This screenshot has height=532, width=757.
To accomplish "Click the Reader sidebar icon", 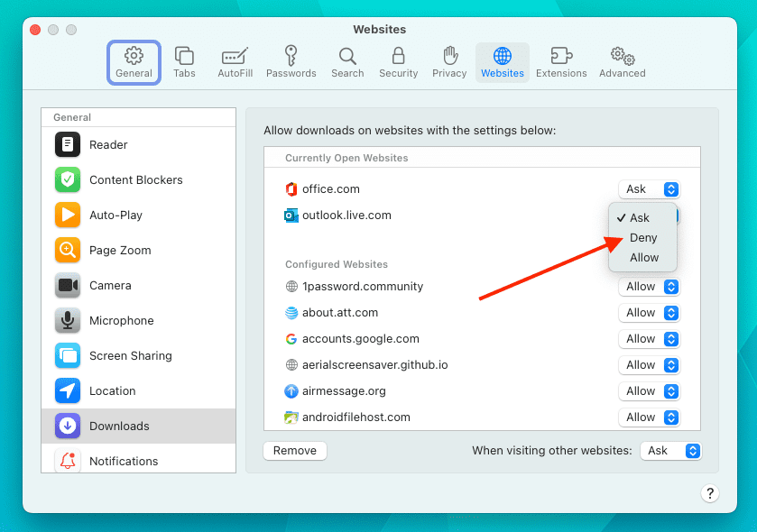I will pos(68,144).
